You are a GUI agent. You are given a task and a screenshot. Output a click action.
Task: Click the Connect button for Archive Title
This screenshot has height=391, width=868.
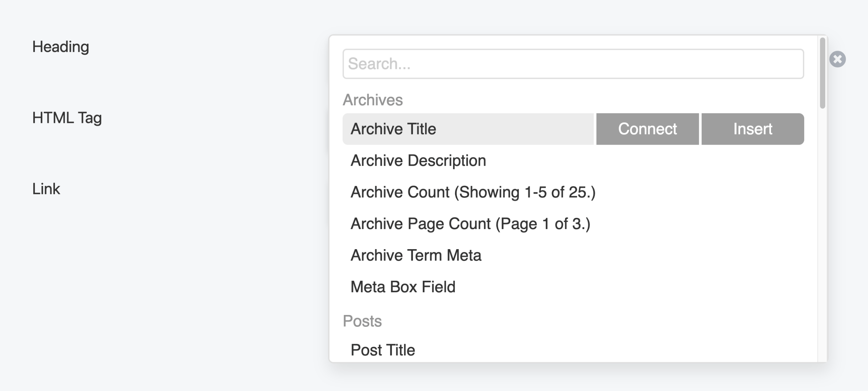pos(647,129)
